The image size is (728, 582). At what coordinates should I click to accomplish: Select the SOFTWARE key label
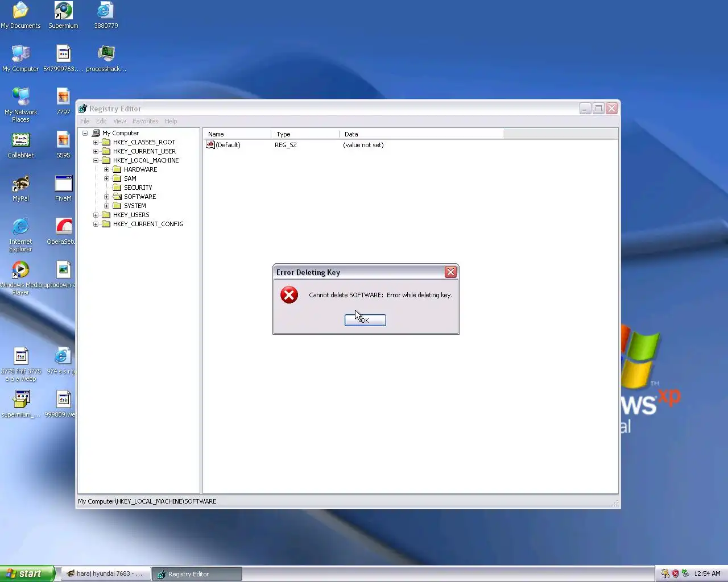coord(140,197)
